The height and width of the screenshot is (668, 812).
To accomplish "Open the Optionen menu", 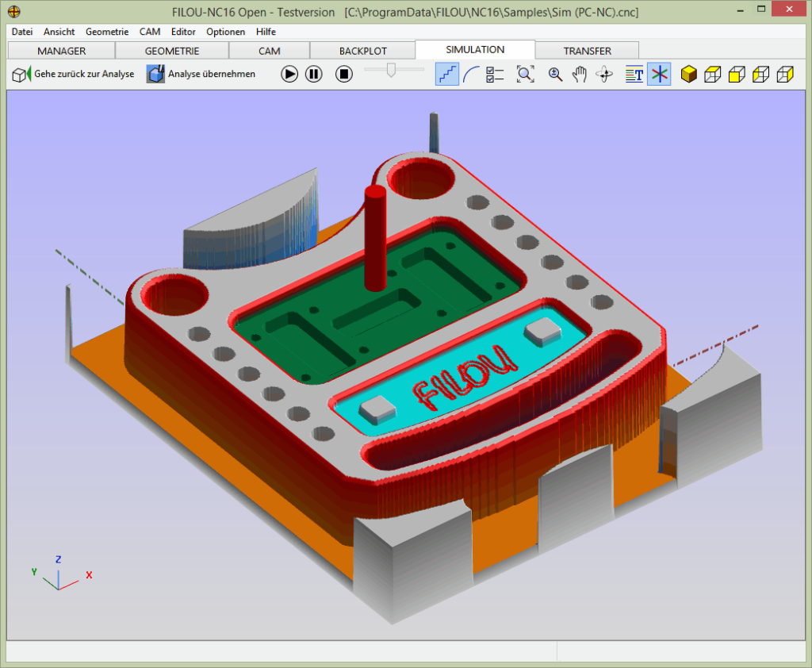I will pyautogui.click(x=225, y=32).
